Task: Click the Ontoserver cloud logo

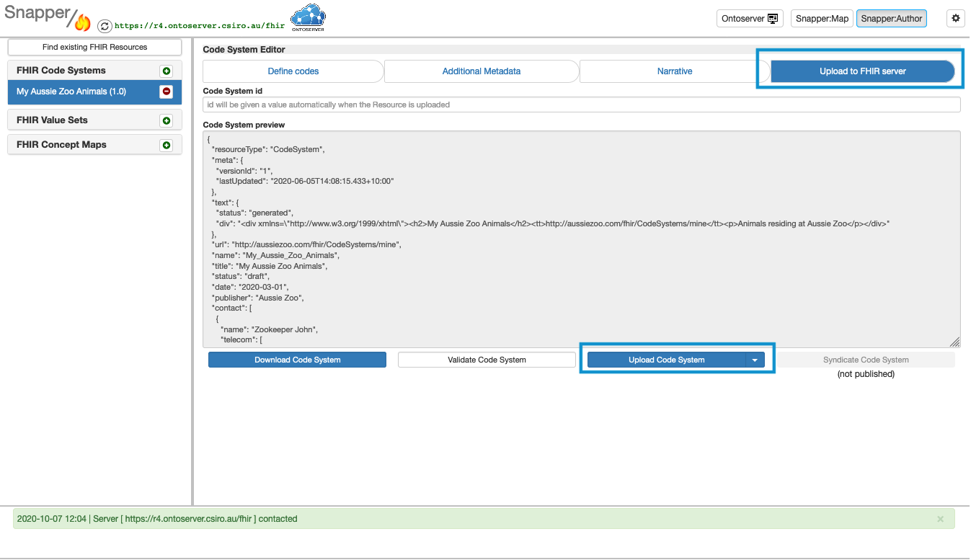Action: click(x=308, y=17)
